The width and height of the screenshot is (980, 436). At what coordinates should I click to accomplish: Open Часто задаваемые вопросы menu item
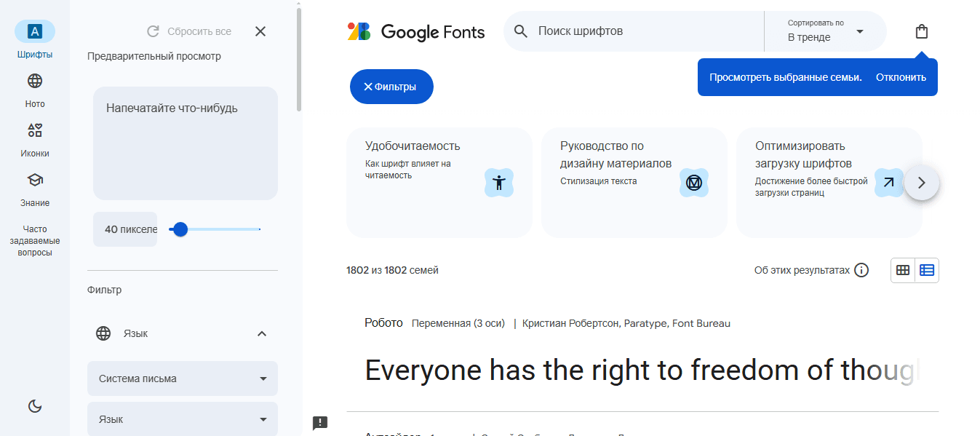coord(35,241)
